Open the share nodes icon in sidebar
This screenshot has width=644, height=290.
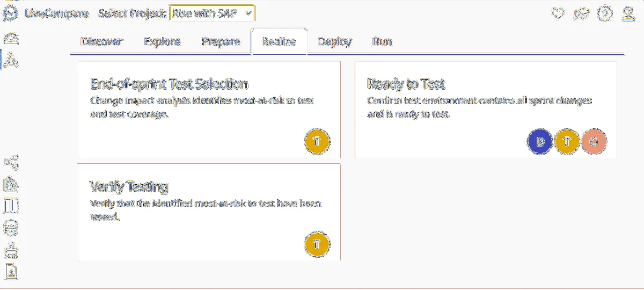(11, 162)
